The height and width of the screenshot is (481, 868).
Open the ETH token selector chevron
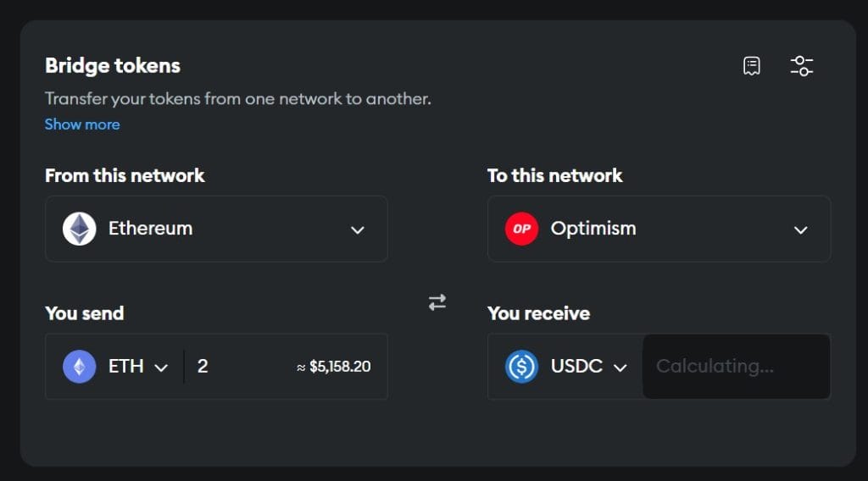tap(161, 368)
